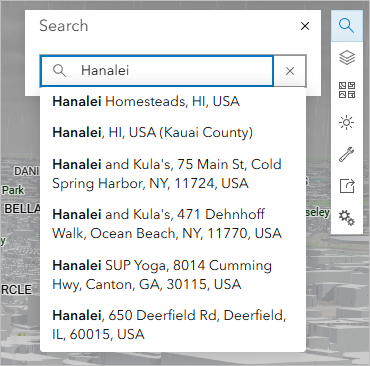Open the Scene tools wrench icon
Screen dimensions: 370x366
pyautogui.click(x=347, y=154)
